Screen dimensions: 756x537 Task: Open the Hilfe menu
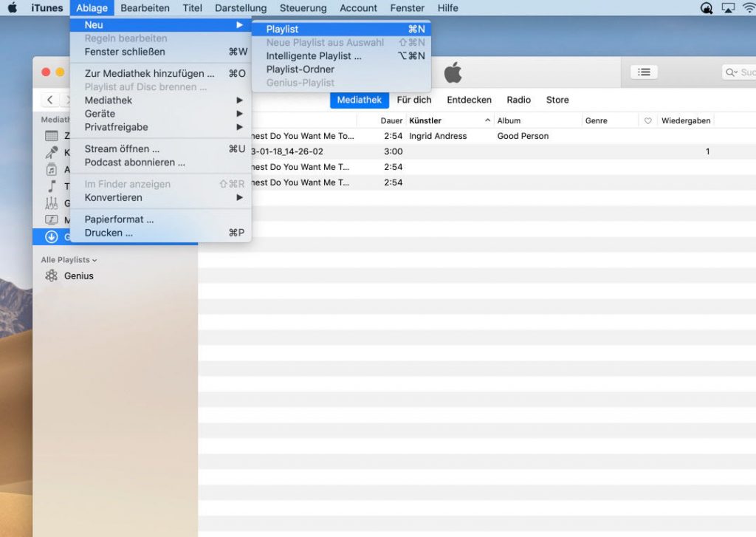click(x=447, y=7)
